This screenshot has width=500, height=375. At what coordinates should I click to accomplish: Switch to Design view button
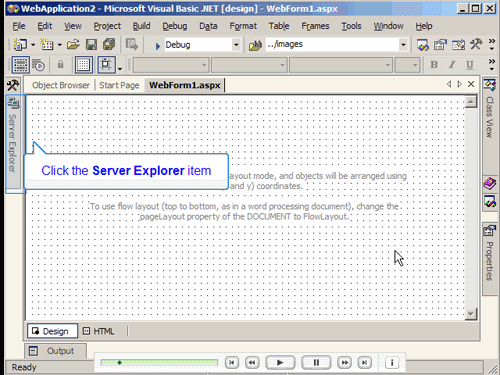(x=52, y=331)
